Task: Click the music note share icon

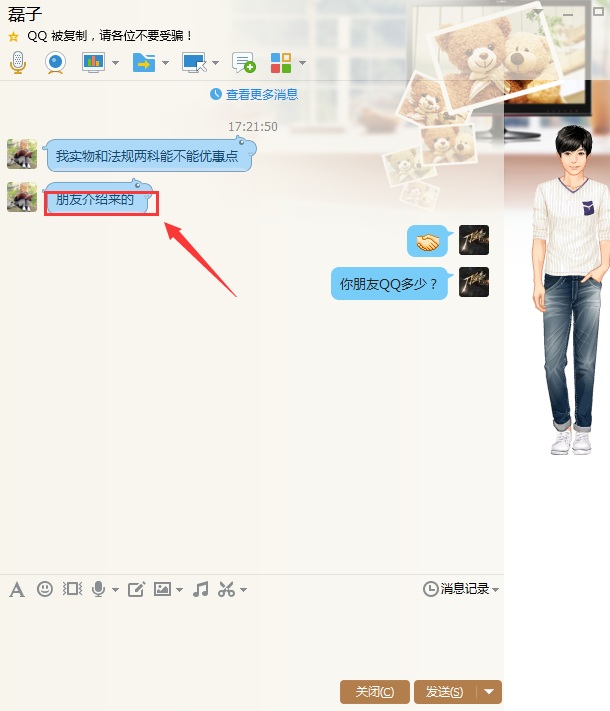Action: point(200,589)
